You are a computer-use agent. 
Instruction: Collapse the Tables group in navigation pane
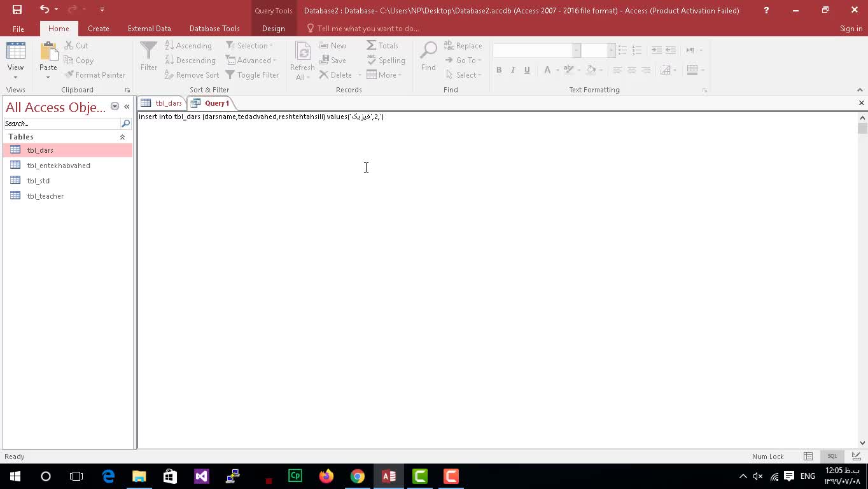coord(122,137)
